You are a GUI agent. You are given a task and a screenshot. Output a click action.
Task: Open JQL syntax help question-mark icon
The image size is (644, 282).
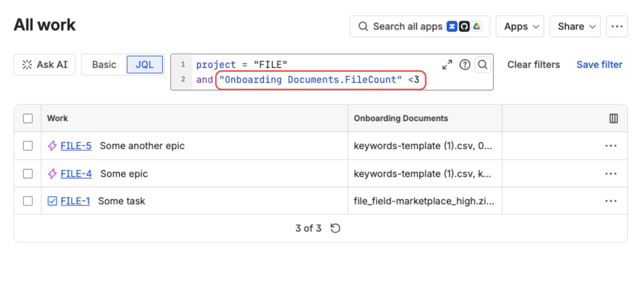tap(465, 65)
